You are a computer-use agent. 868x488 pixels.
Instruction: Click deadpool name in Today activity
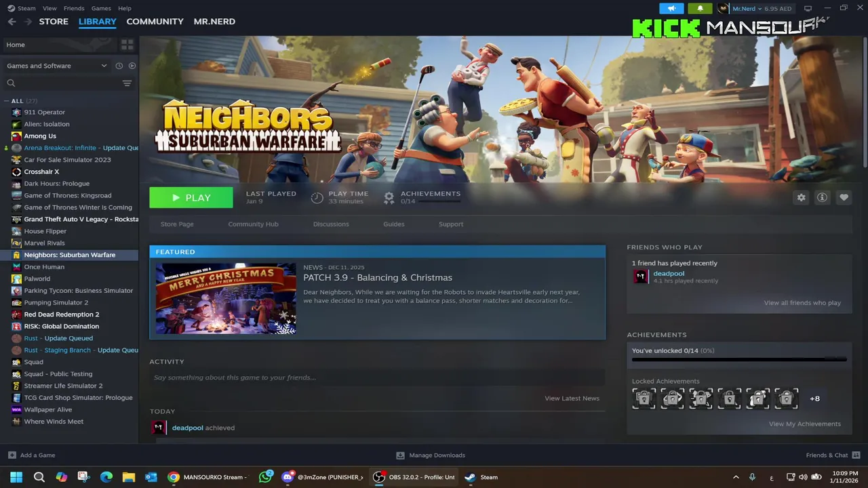pyautogui.click(x=187, y=428)
